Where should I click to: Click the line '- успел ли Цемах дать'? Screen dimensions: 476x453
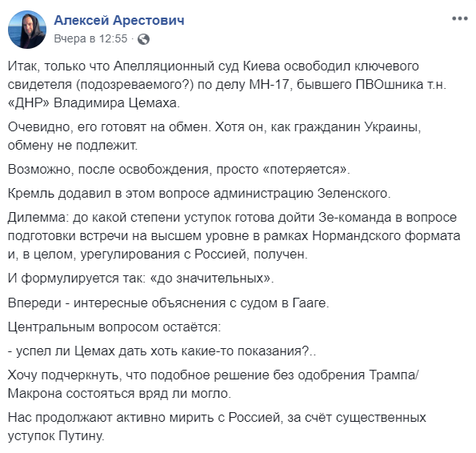click(162, 351)
